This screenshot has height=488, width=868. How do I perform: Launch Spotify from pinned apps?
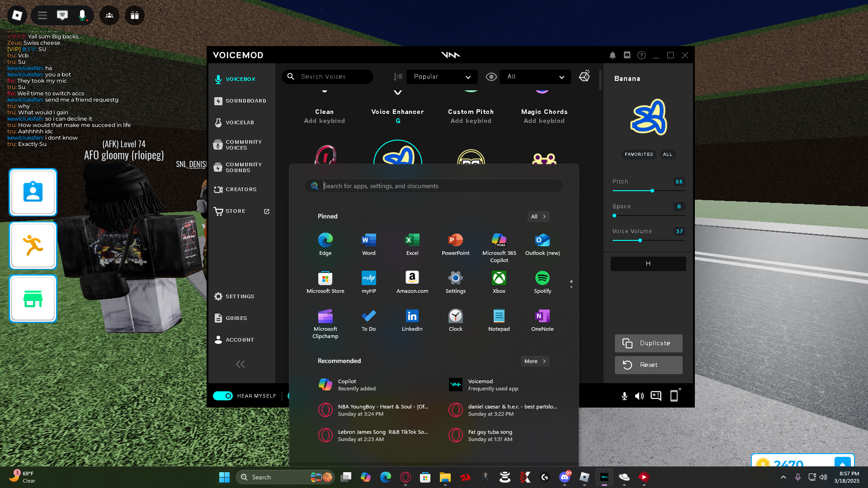[x=542, y=282]
